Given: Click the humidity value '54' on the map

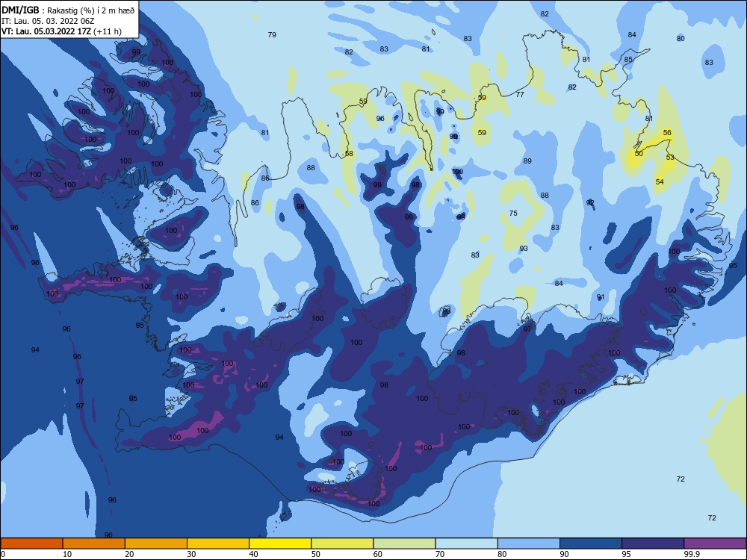Looking at the screenshot, I should [x=660, y=182].
